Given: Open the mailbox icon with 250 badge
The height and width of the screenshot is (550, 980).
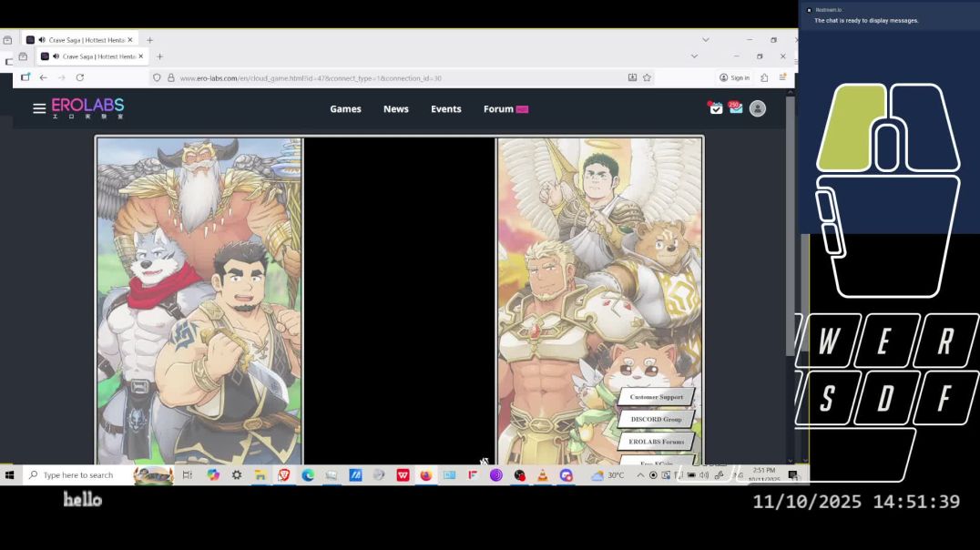Looking at the screenshot, I should pyautogui.click(x=736, y=108).
